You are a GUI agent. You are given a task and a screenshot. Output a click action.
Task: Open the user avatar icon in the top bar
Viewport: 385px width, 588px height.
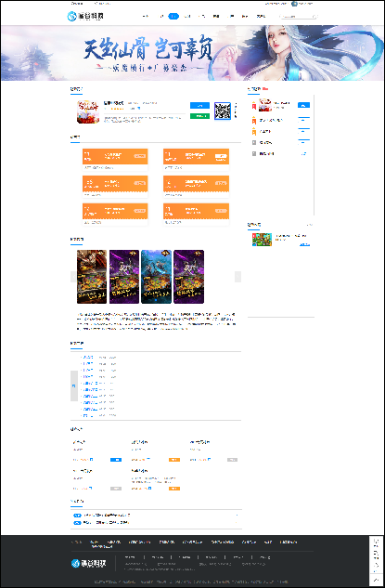point(294,4)
